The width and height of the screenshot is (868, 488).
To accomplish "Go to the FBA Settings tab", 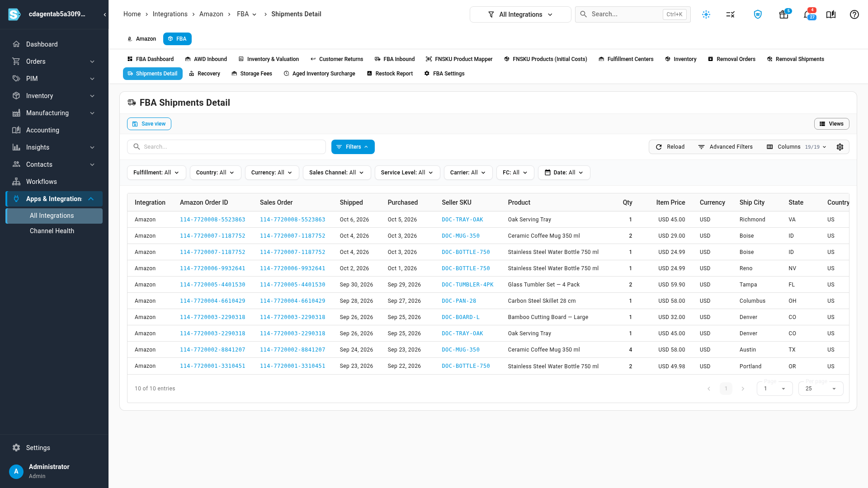I will pos(444,74).
